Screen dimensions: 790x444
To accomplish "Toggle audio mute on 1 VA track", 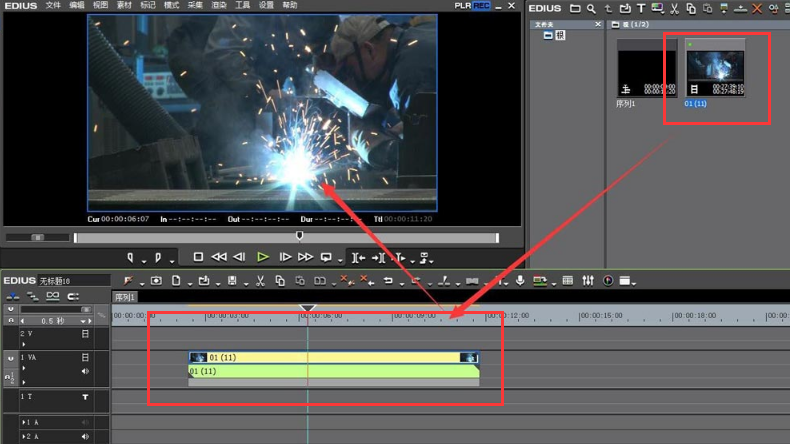I will point(85,371).
